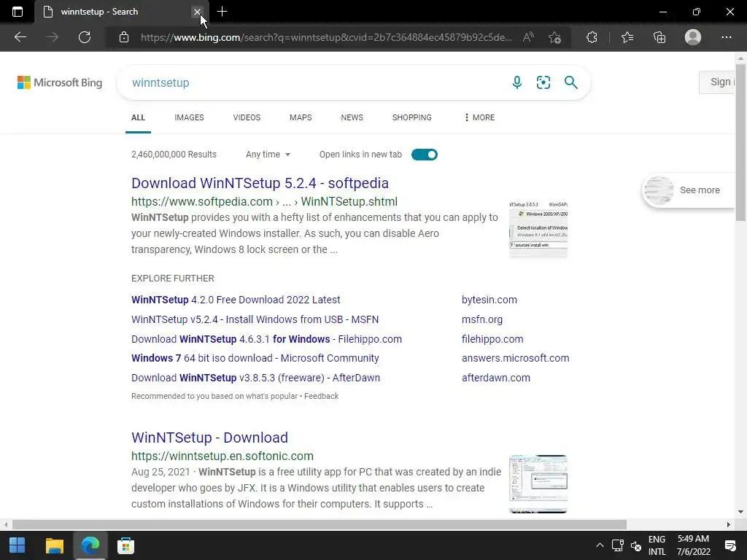The width and height of the screenshot is (747, 560).
Task: Open AfterDawn WinNTSetup v3.8.5.3 link
Action: [256, 378]
